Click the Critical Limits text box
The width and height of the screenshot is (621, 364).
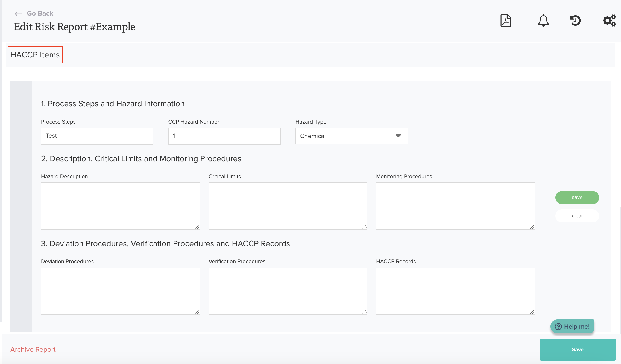[288, 206]
